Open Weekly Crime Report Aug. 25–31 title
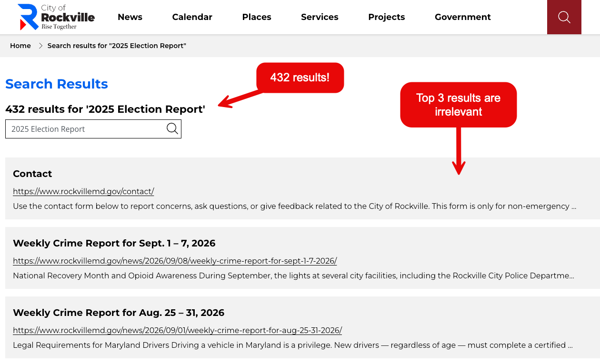The image size is (600, 364). click(x=119, y=313)
